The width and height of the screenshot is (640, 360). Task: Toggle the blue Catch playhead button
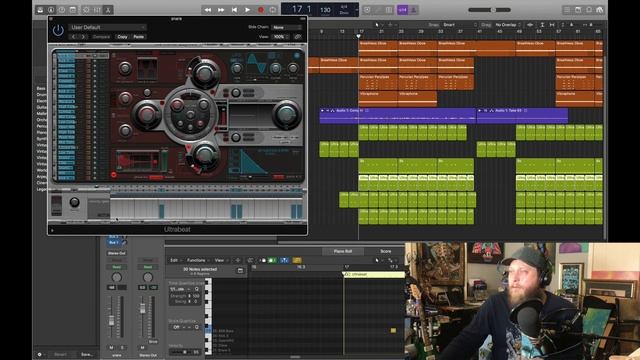click(x=284, y=260)
